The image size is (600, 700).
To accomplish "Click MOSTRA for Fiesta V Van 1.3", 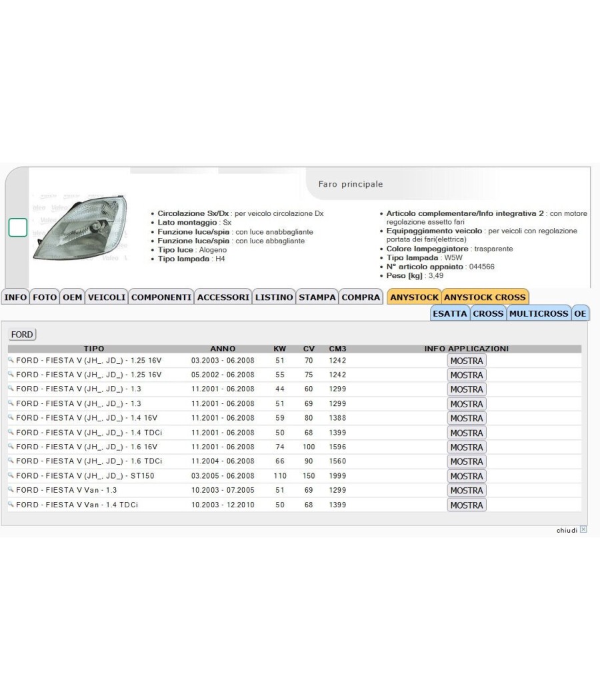I will click(x=467, y=491).
